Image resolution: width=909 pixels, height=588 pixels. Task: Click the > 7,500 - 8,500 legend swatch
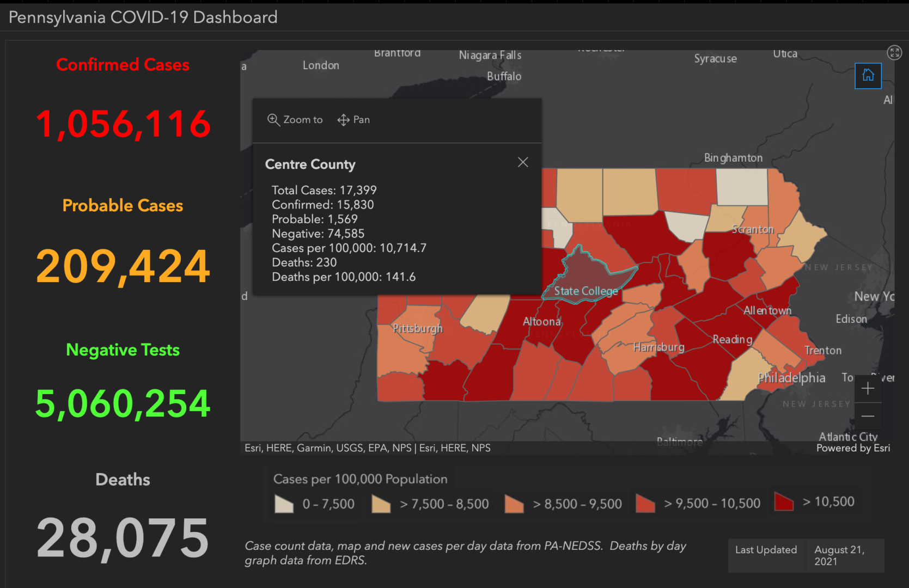(x=381, y=504)
